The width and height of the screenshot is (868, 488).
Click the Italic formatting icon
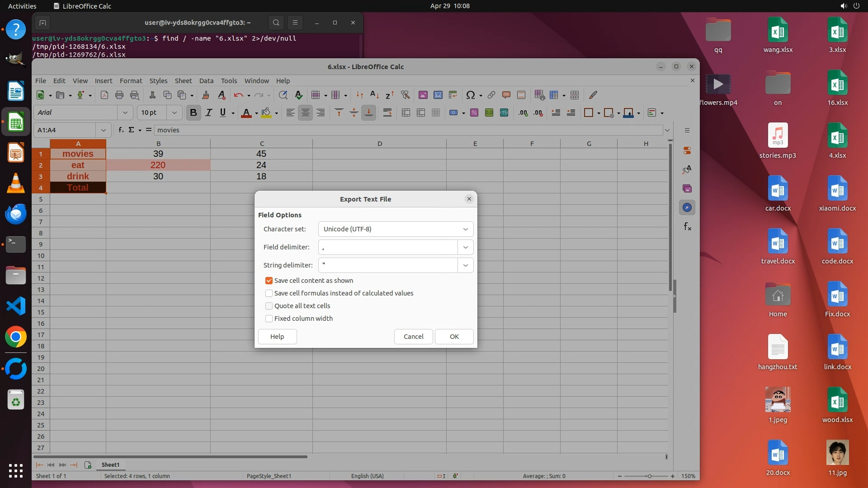coord(208,113)
